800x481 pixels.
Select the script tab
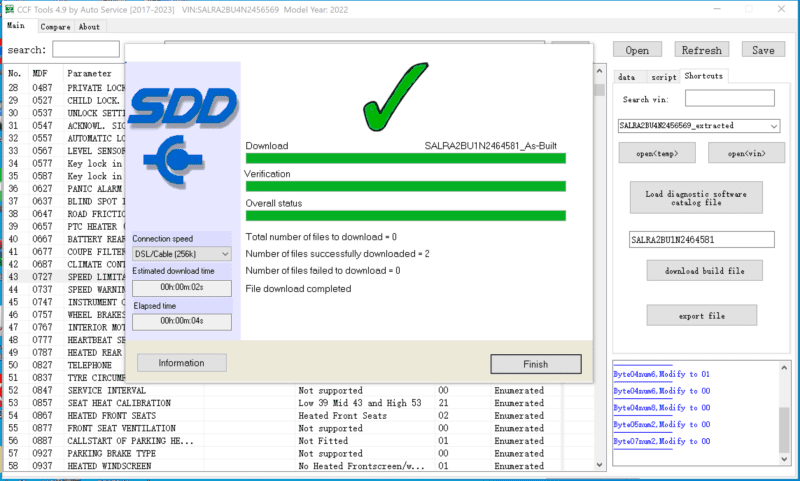coord(663,76)
